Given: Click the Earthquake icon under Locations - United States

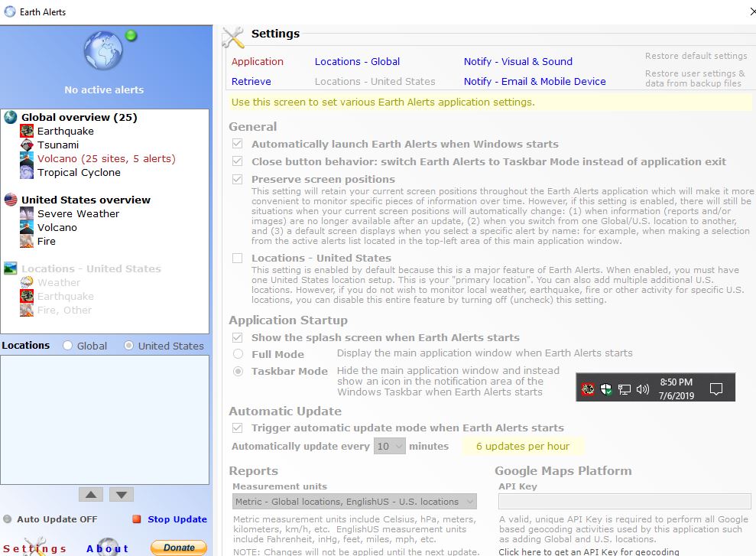Looking at the screenshot, I should click(27, 296).
